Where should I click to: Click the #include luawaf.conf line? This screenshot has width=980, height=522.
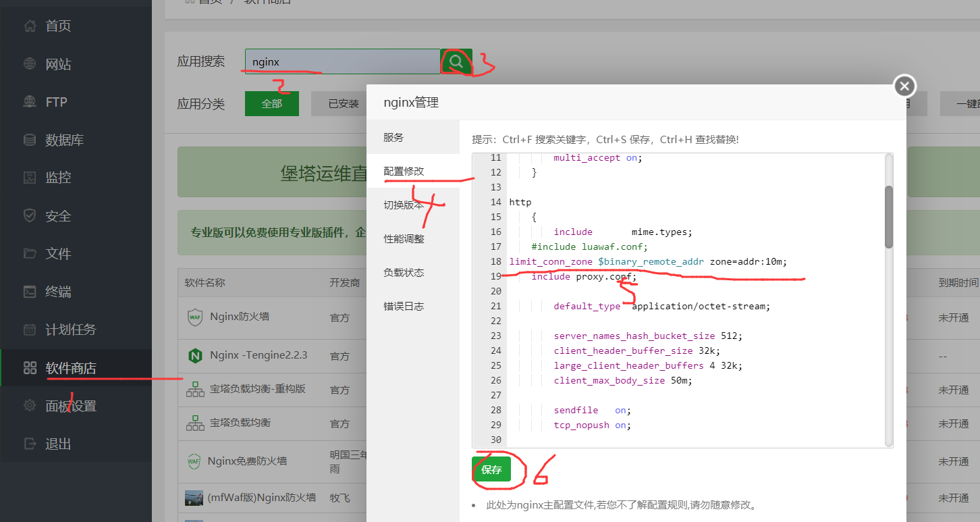tap(589, 246)
